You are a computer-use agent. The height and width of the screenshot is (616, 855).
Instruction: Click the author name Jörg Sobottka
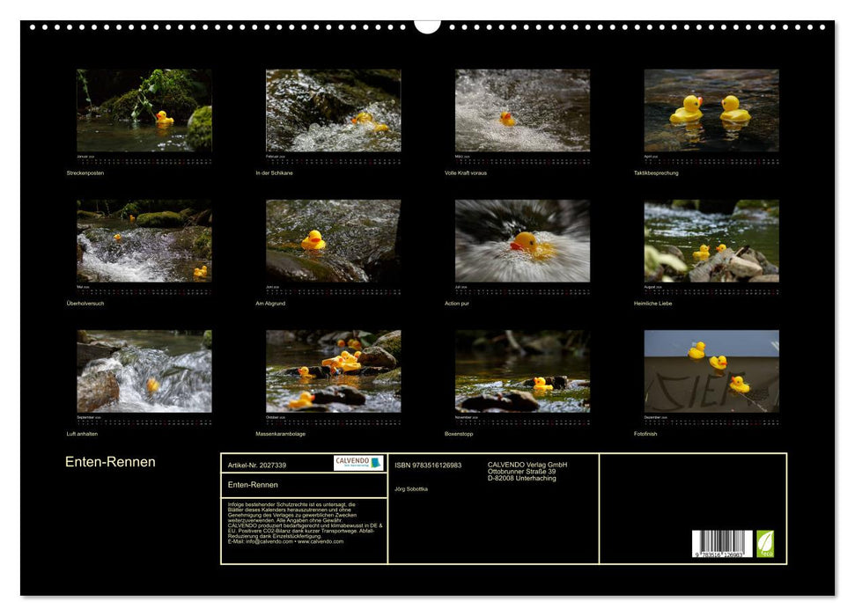pos(411,488)
